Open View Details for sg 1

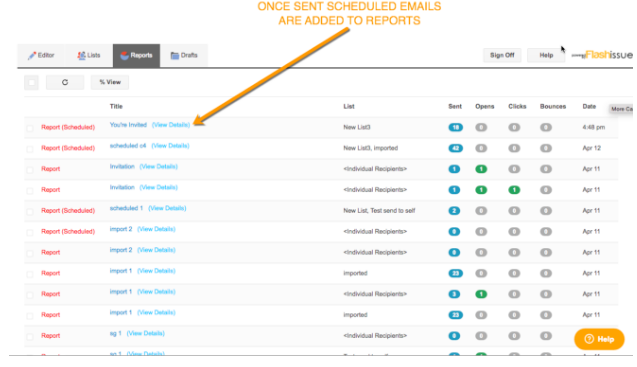pyautogui.click(x=145, y=333)
